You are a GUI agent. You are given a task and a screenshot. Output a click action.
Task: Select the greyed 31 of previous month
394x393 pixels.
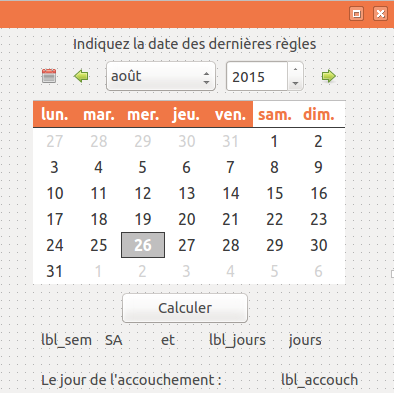pyautogui.click(x=230, y=141)
